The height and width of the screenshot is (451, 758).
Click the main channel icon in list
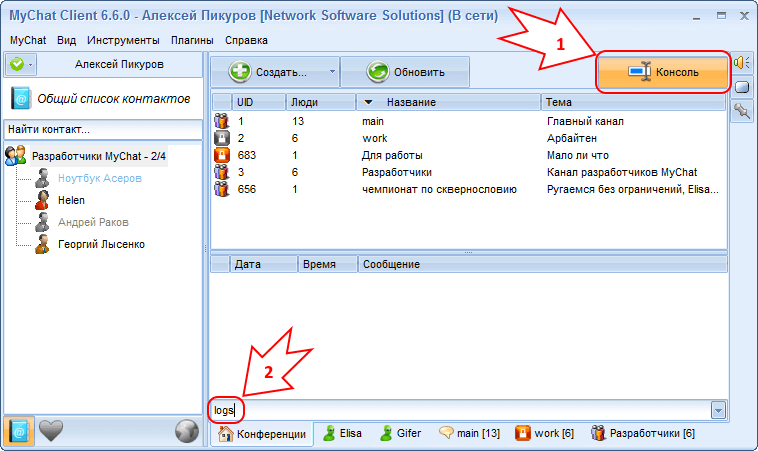[x=222, y=121]
